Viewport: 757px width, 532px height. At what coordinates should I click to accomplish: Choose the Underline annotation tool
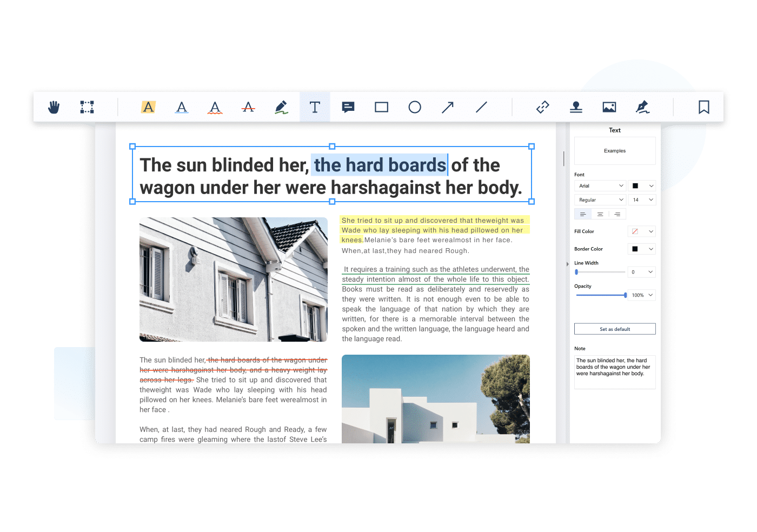[x=182, y=107]
